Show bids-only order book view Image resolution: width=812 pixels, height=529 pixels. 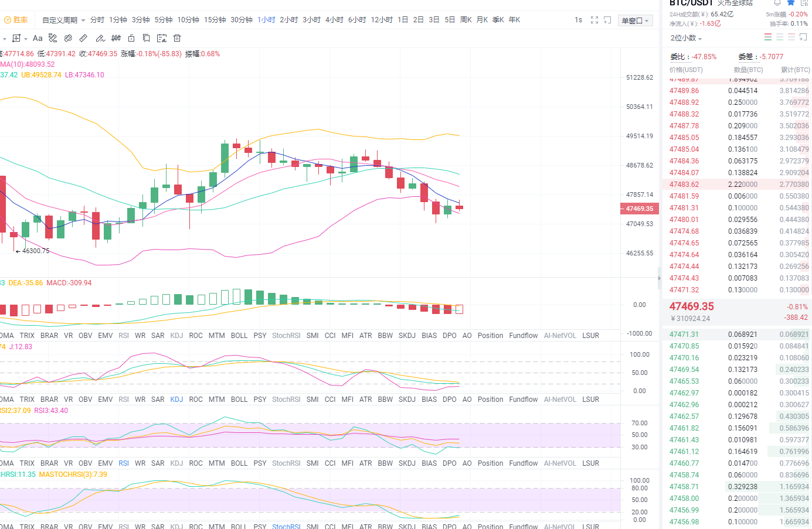tap(780, 37)
